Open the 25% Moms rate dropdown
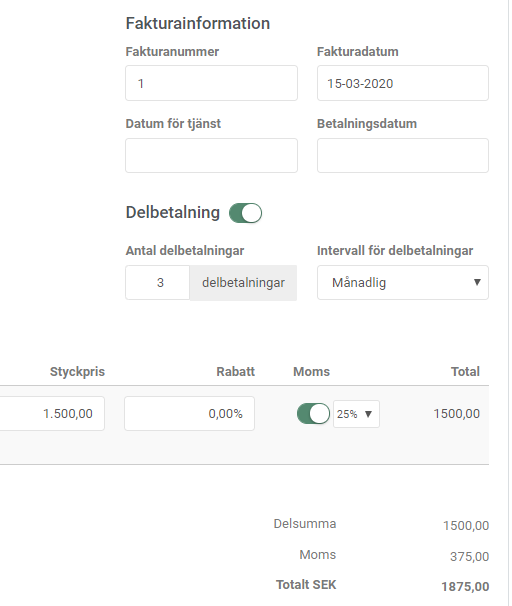The width and height of the screenshot is (512, 606). click(x=356, y=414)
